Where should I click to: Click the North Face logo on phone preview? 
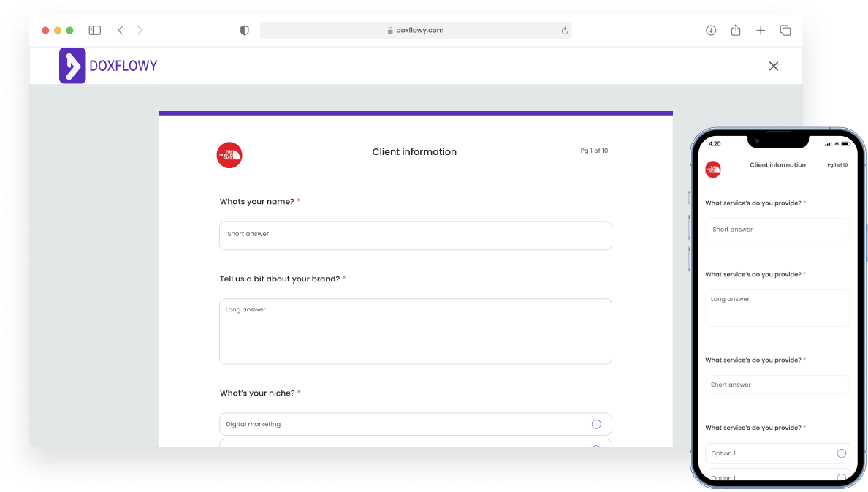(x=713, y=170)
